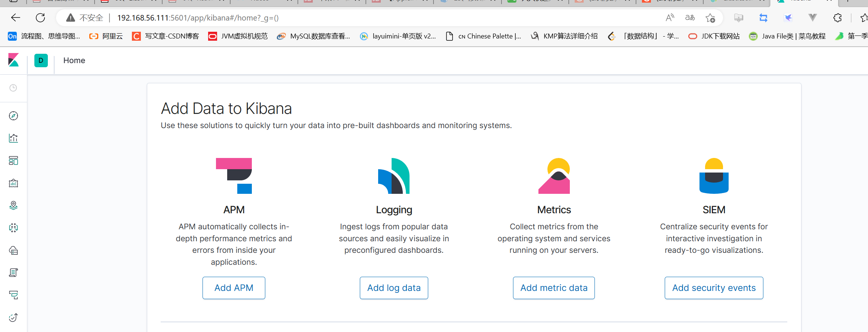Click Add metric data button
Viewport: 868px width, 332px height.
click(554, 288)
